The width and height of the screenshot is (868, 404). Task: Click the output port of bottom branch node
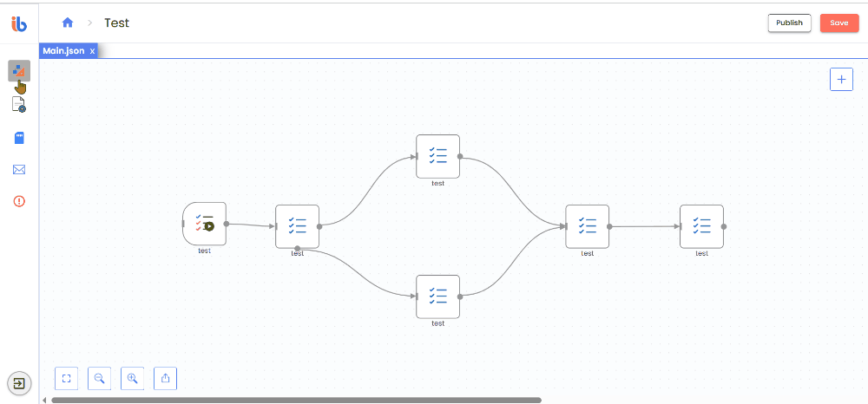460,296
